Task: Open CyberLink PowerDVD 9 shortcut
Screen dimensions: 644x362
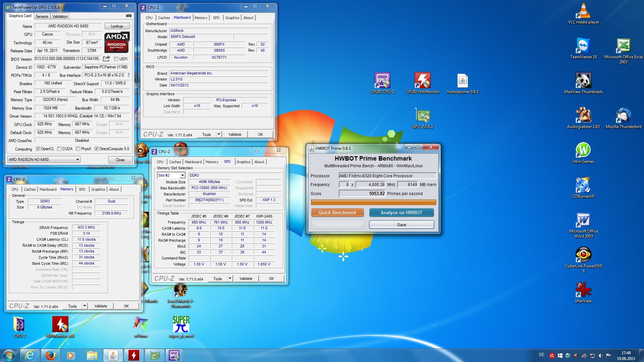Action: coord(583,260)
